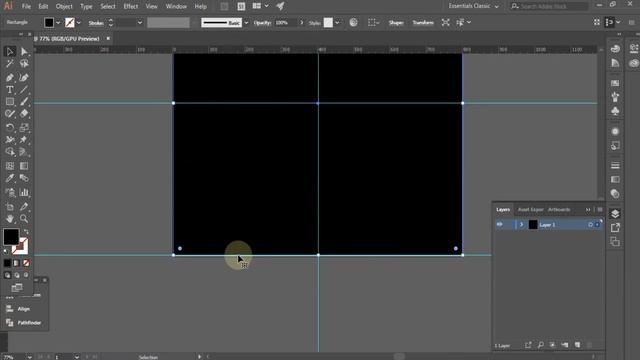Select the Pen tool
The width and height of the screenshot is (640, 360).
coord(10,78)
